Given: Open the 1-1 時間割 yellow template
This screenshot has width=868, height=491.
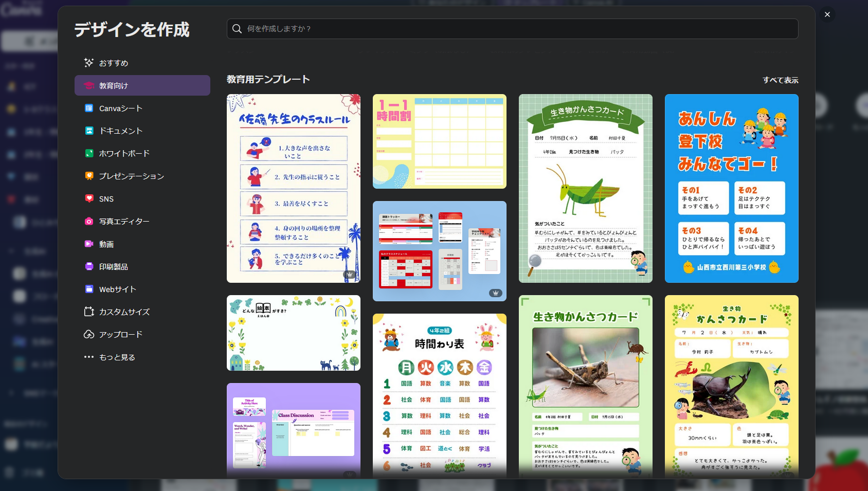Looking at the screenshot, I should coord(440,141).
